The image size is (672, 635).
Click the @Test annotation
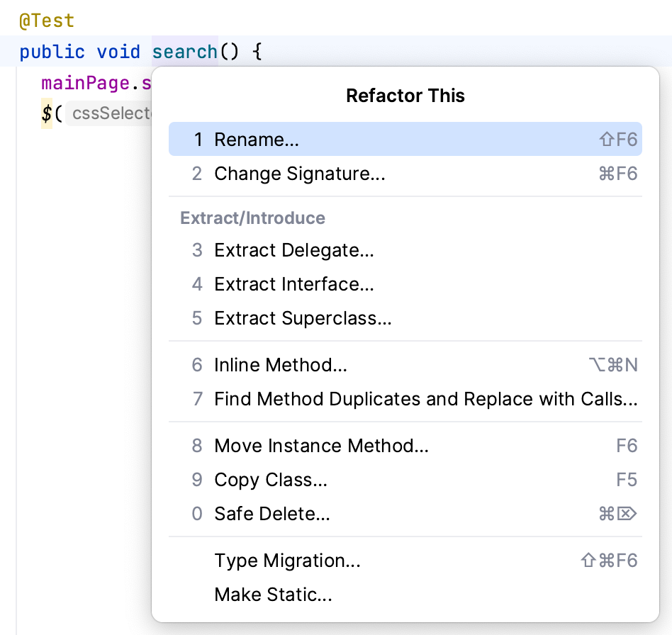47,21
